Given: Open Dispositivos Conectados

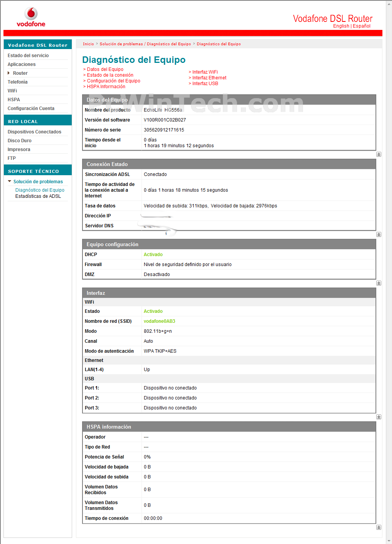Looking at the screenshot, I should pyautogui.click(x=35, y=132).
